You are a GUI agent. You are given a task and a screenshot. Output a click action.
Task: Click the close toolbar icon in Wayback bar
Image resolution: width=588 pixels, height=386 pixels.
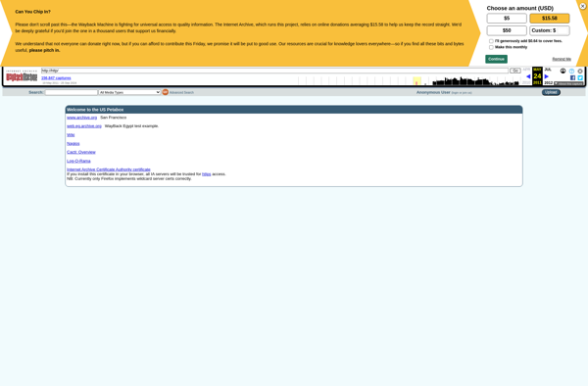click(580, 71)
